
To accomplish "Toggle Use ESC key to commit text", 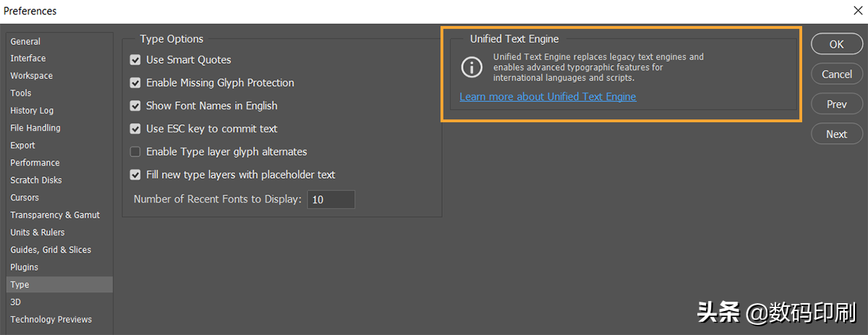I will (x=135, y=129).
